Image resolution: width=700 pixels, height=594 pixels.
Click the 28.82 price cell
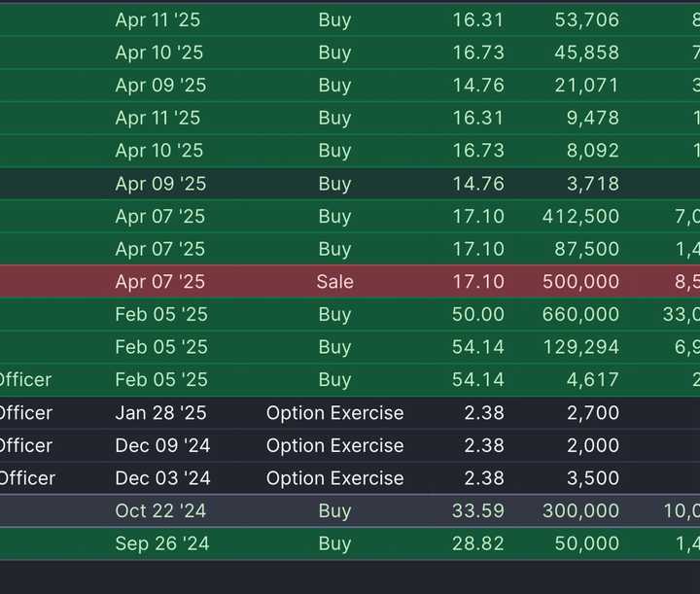(x=478, y=543)
